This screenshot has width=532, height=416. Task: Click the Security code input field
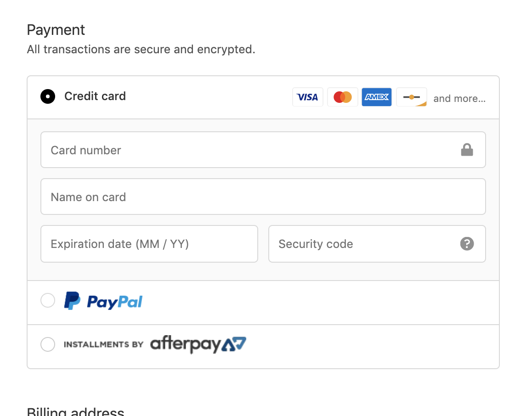pos(363,244)
